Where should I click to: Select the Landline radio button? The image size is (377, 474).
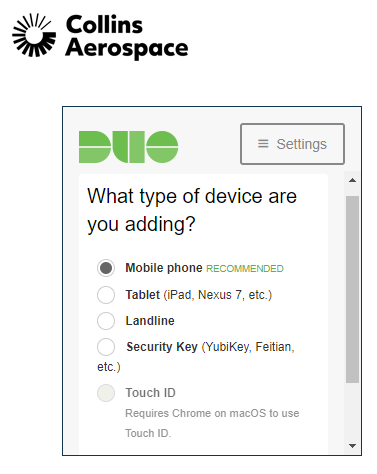106,321
